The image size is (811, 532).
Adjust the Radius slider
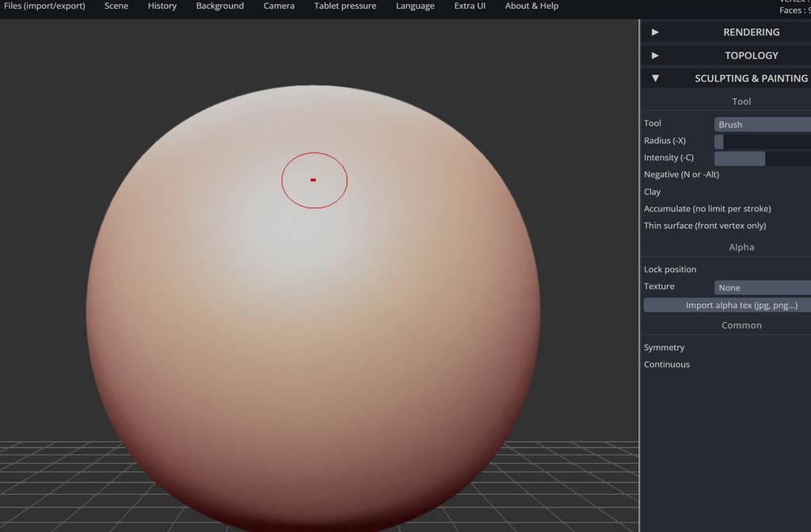tap(762, 142)
